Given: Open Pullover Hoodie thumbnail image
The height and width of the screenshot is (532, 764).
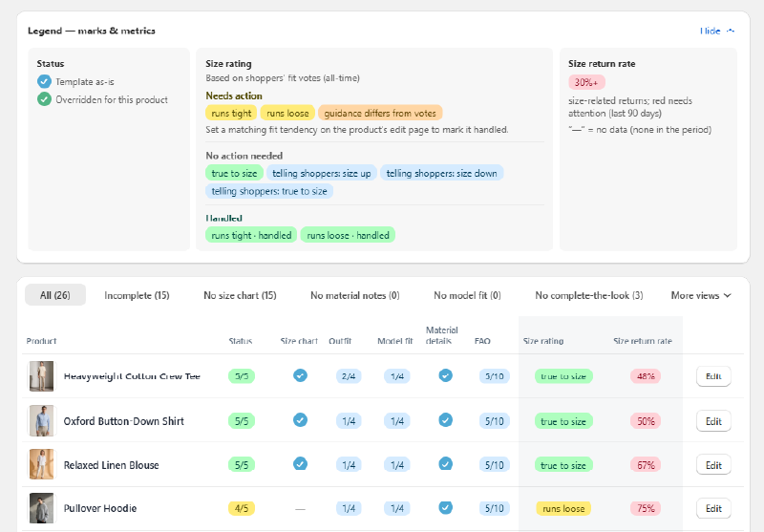Looking at the screenshot, I should [x=41, y=508].
